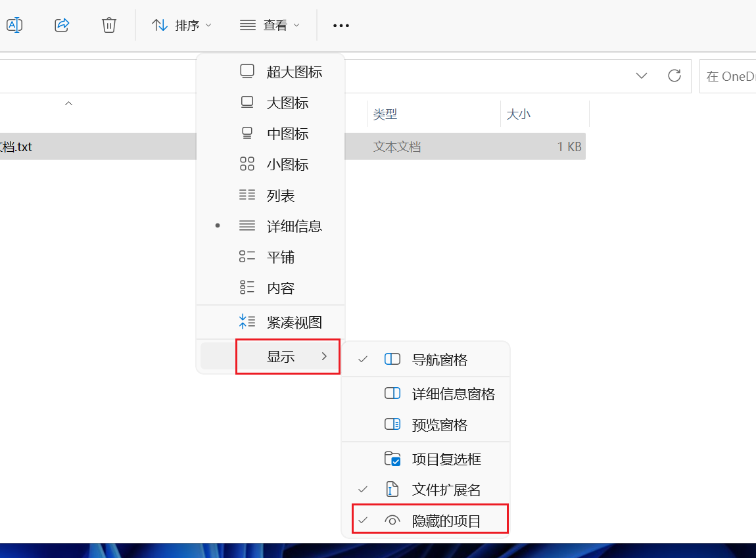
Task: Click the Refresh icon beside address bar
Action: pos(674,76)
